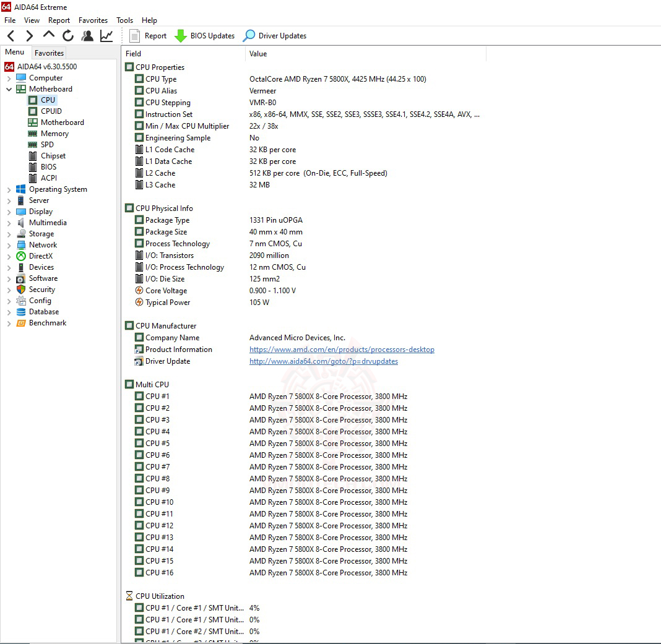Open the Chipset page
Viewport: 661px width, 644px height.
point(47,156)
